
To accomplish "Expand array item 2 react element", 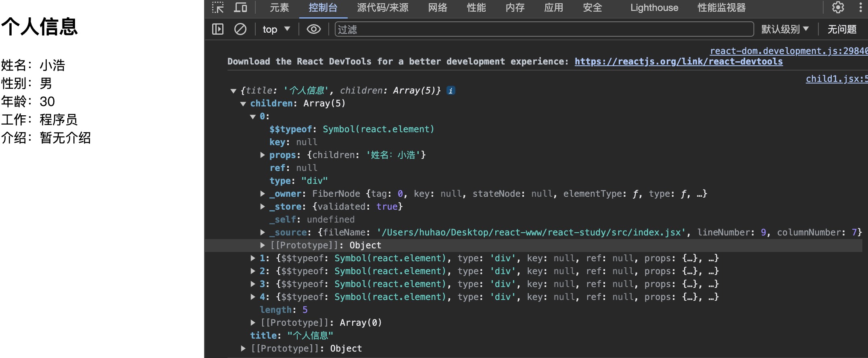I will (253, 271).
